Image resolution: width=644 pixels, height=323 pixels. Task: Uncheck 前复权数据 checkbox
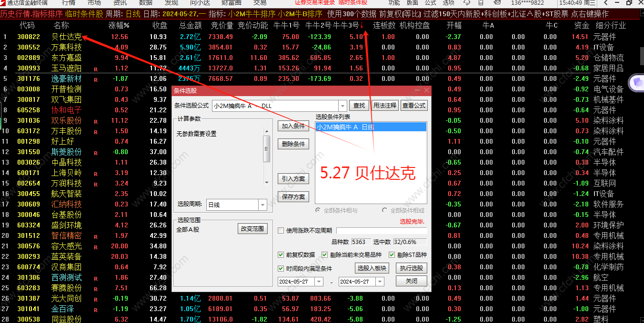pos(281,255)
